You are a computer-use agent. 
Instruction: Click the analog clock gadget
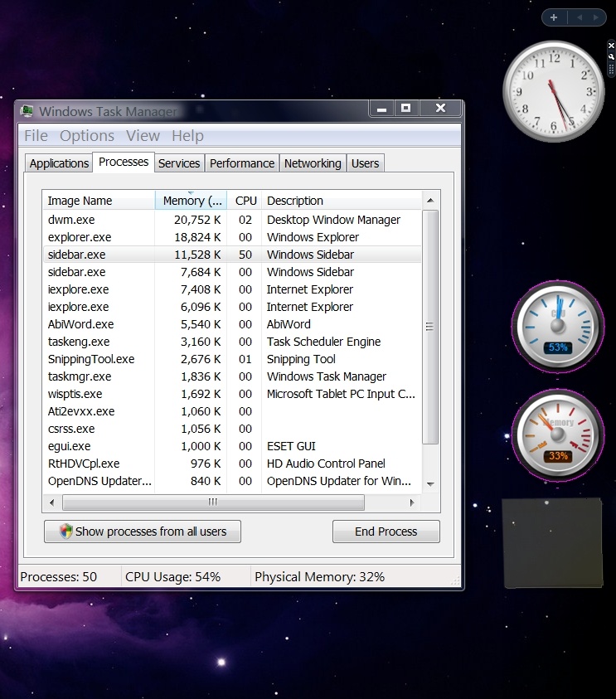[554, 92]
